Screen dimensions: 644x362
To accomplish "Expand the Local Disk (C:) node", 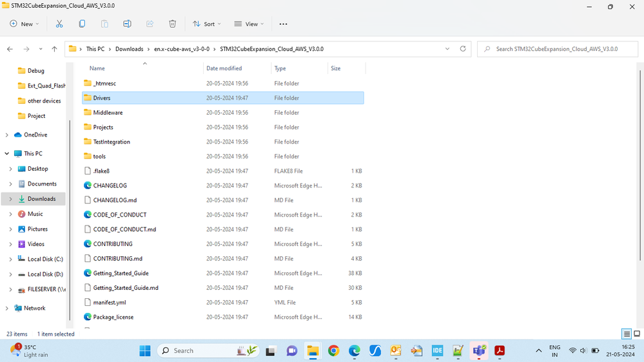I will (11, 260).
